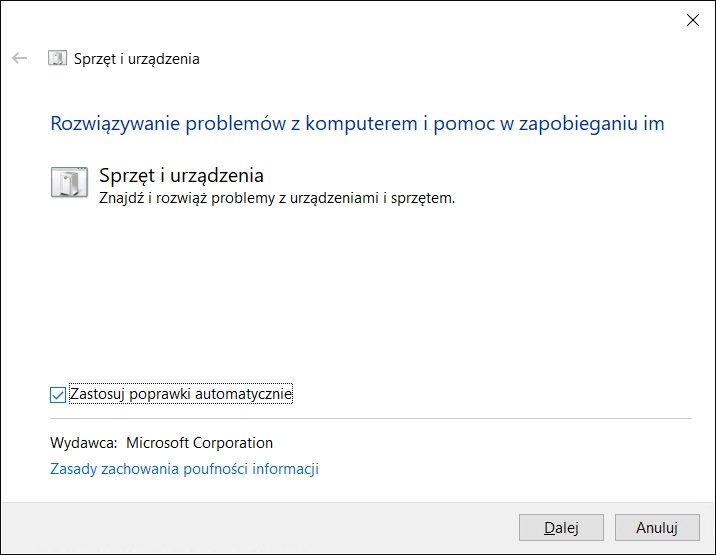
Task: Untick the Zastosuj poprawki automatycznie checkbox
Action: (58, 395)
